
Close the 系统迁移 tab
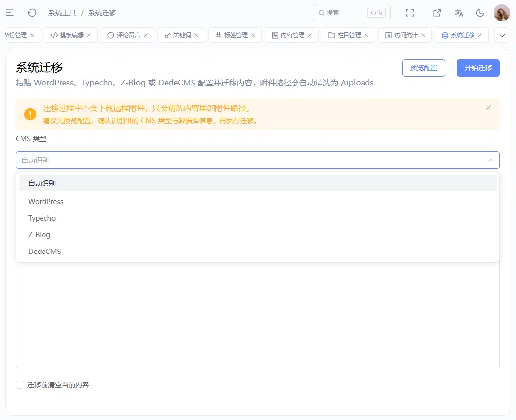480,35
